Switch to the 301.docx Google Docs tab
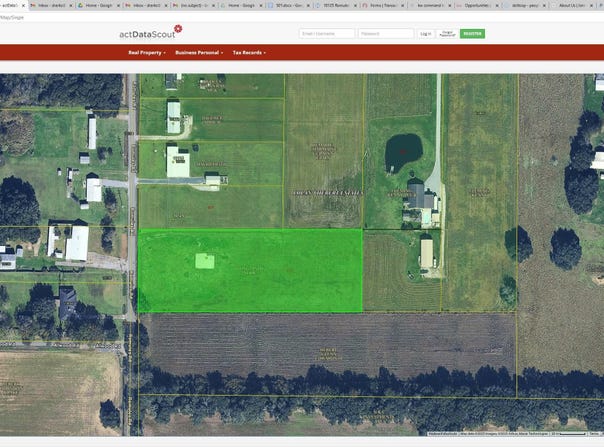The width and height of the screenshot is (604, 447). pyautogui.click(x=289, y=5)
